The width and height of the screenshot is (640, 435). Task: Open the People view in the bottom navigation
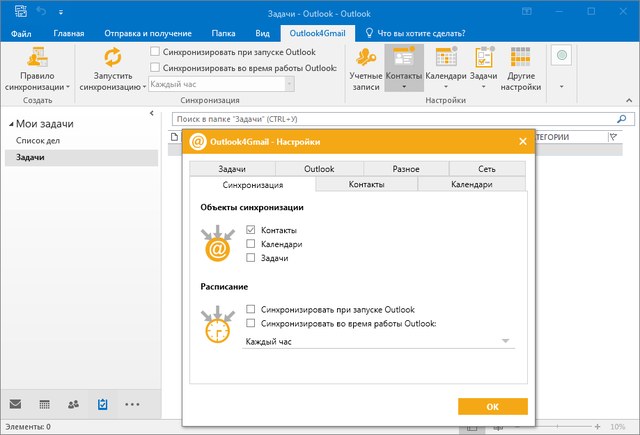(74, 404)
